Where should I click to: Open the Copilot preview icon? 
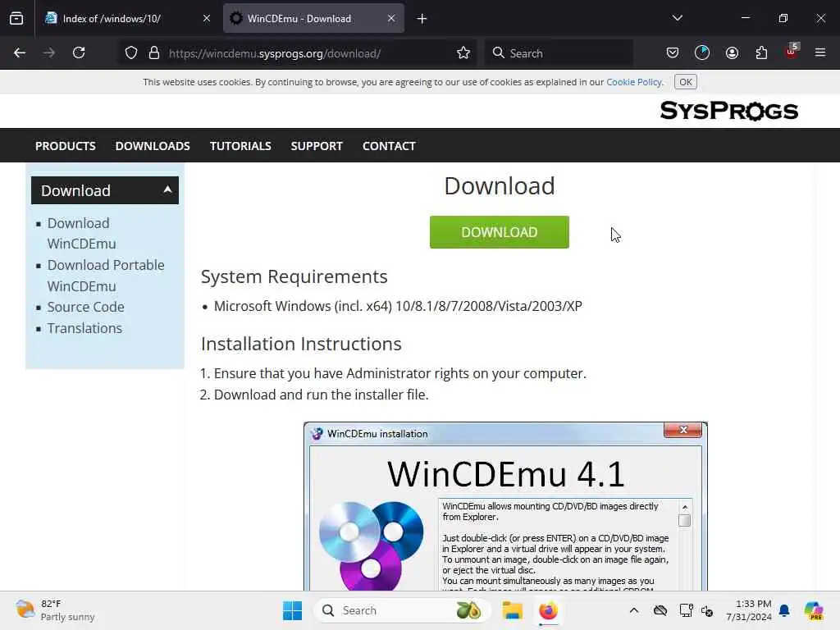pos(814,610)
